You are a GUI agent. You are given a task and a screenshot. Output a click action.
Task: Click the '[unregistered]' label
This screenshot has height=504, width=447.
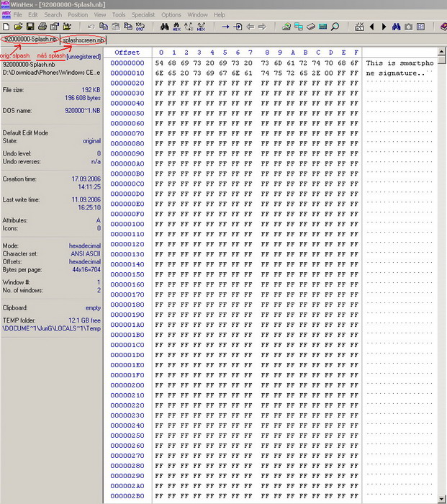point(83,57)
